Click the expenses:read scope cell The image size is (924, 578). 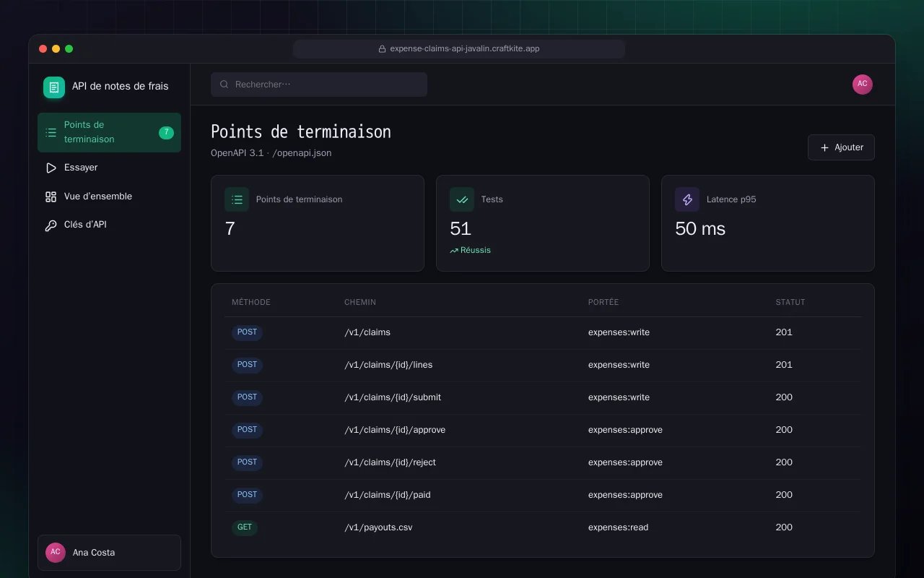(618, 527)
